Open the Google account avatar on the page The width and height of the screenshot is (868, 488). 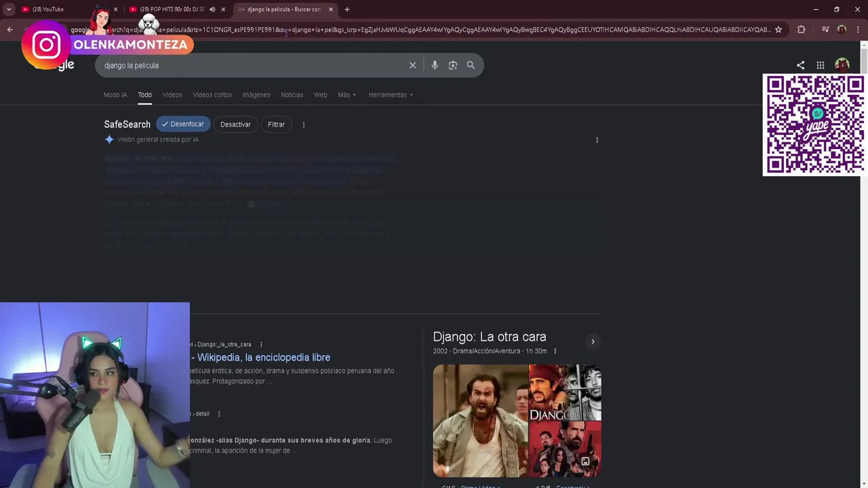pos(842,65)
